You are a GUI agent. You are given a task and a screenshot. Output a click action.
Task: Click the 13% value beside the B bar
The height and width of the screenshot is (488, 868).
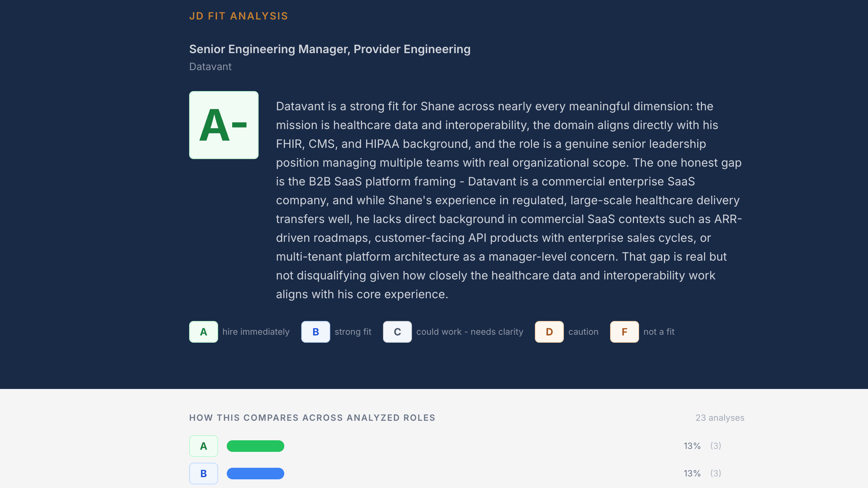tap(692, 473)
